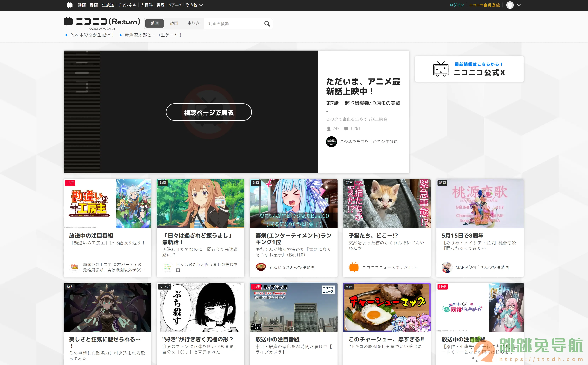Image resolution: width=588 pixels, height=365 pixels.
Task: Open とんじるさんの投稿動画 link
Action: point(292,267)
